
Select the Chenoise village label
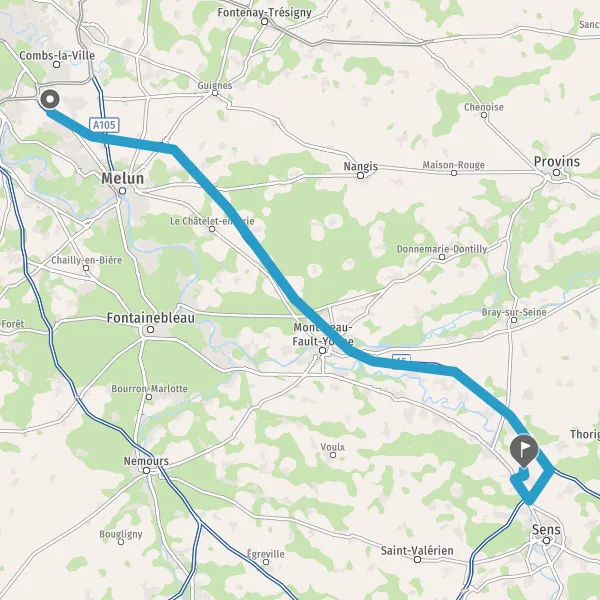click(484, 107)
